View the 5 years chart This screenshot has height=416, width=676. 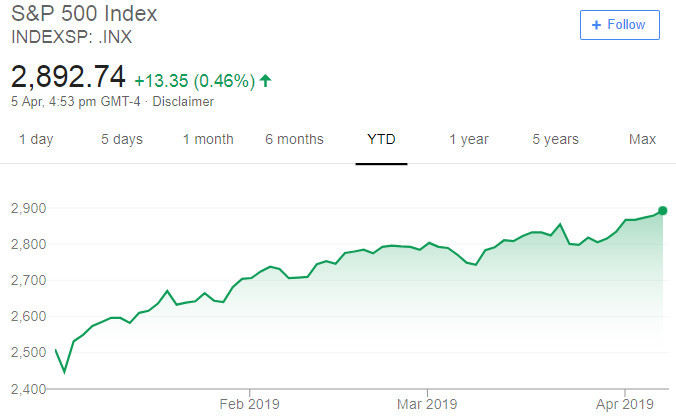pos(555,139)
